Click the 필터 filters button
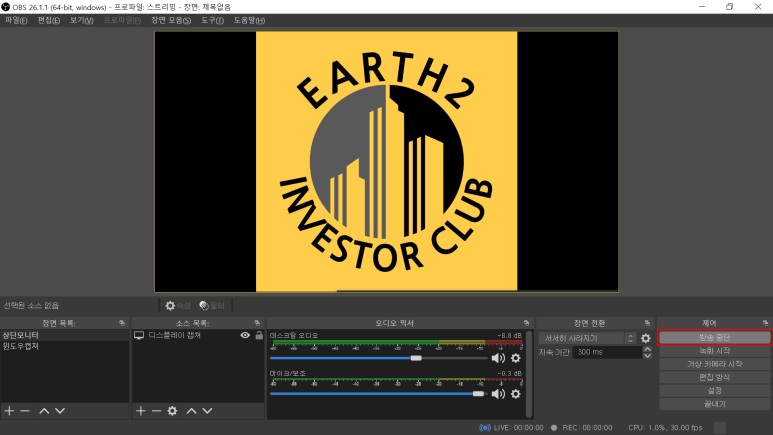This screenshot has height=435, width=773. coord(212,306)
